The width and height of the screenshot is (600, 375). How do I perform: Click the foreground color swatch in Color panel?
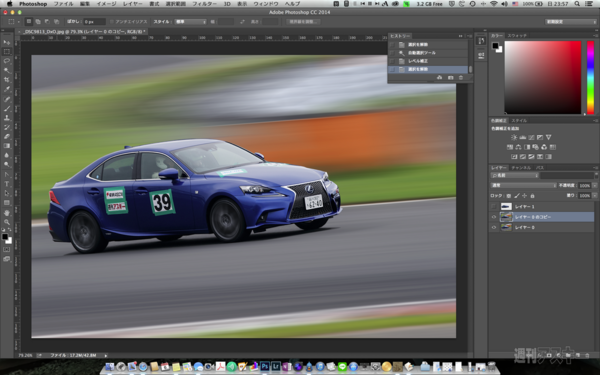(x=495, y=46)
